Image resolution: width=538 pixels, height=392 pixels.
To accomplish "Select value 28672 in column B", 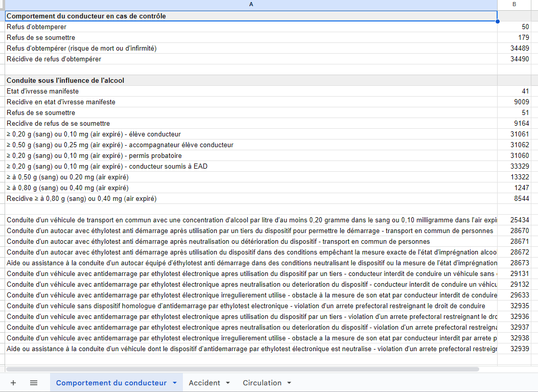I will pyautogui.click(x=514, y=252).
